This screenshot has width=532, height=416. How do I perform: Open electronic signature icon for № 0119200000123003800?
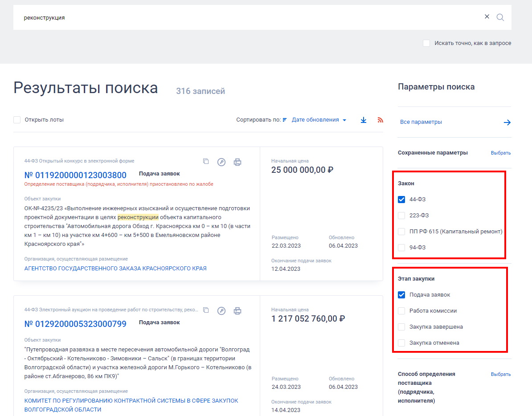click(221, 162)
